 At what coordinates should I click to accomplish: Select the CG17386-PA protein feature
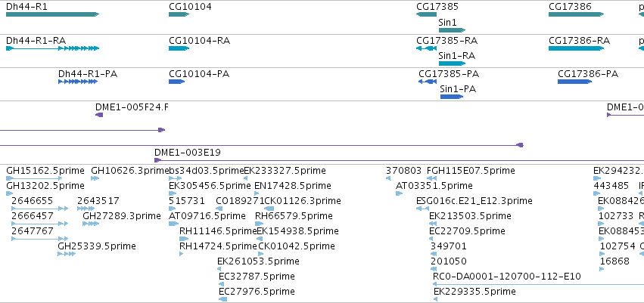(574, 82)
